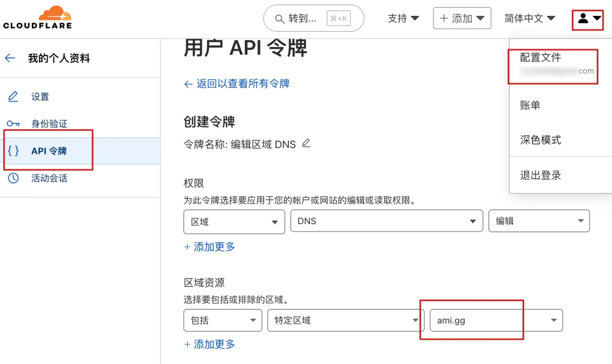Open the 添加 dropdown button
This screenshot has height=364, width=612.
pyautogui.click(x=462, y=18)
